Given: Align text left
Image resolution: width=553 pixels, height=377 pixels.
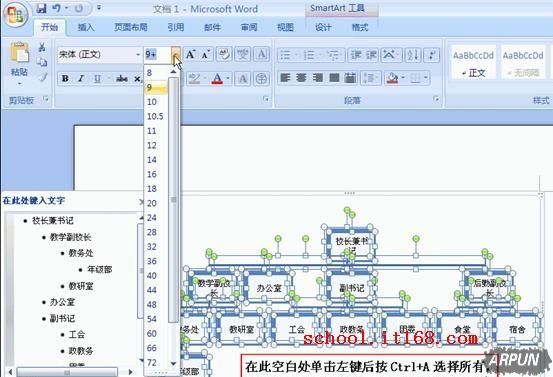Looking at the screenshot, I should click(x=285, y=78).
